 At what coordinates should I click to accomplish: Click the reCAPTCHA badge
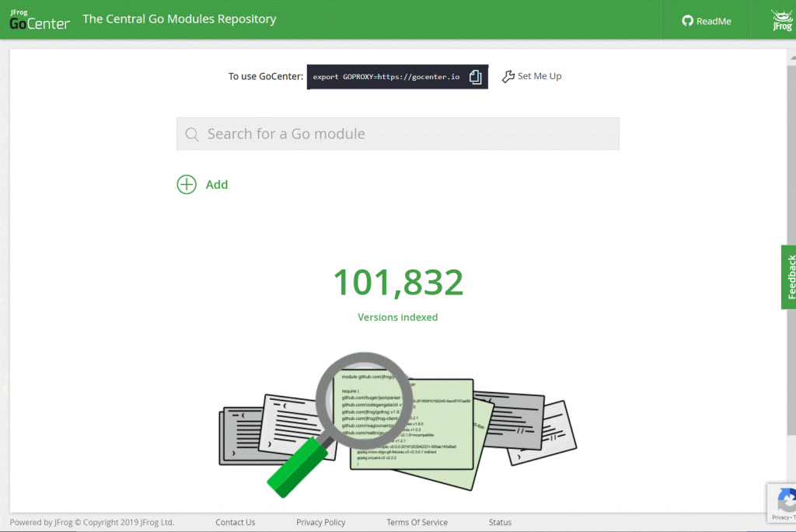(x=782, y=502)
